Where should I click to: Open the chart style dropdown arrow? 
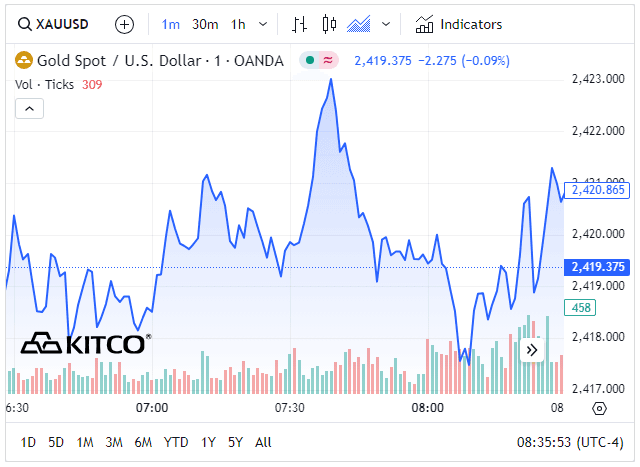click(386, 24)
